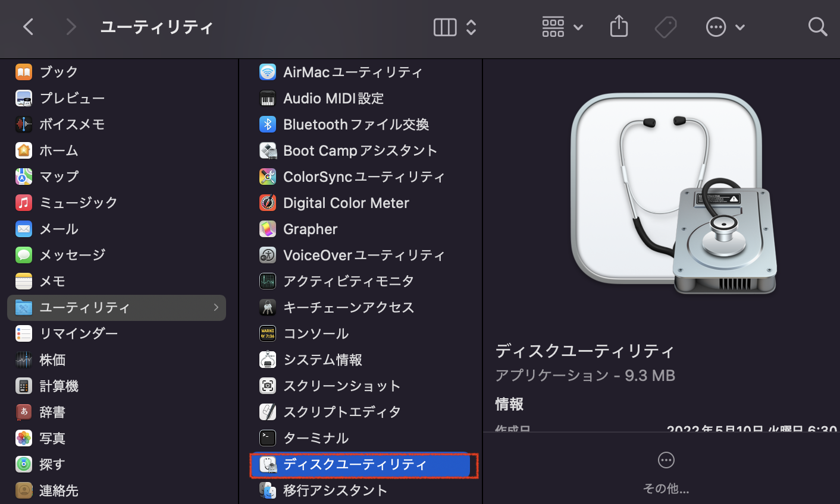Open view mode up-down selector arrows

pyautogui.click(x=471, y=27)
